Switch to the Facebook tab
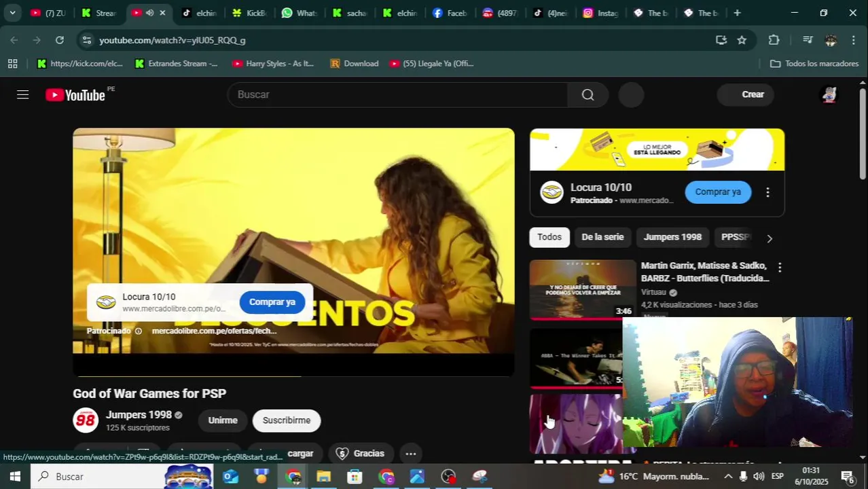 pyautogui.click(x=450, y=13)
